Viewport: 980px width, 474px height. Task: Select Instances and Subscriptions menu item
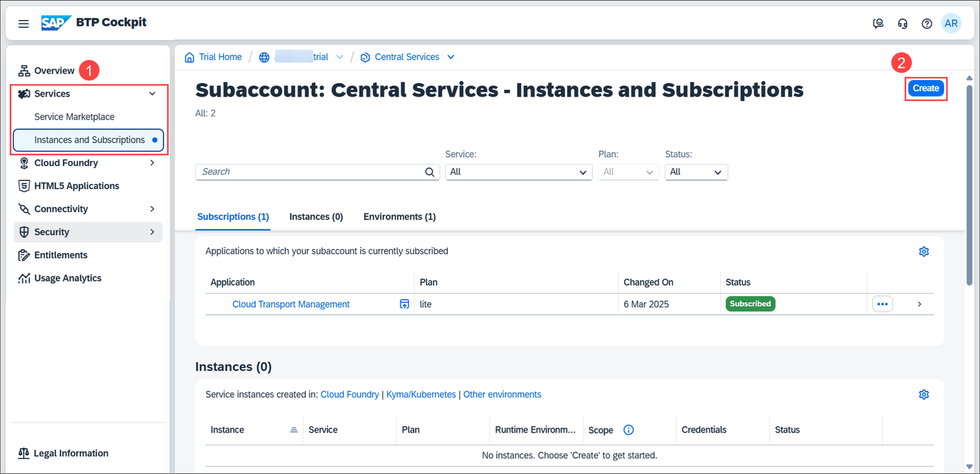tap(88, 140)
